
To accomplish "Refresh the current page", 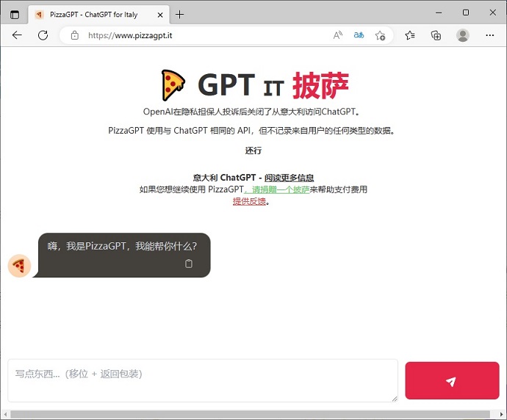I will coord(43,35).
